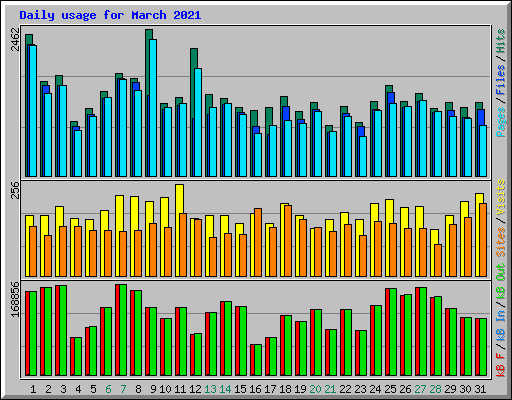Click the day label "25" on the axis
Screen dimensions: 512x400
coord(390,389)
